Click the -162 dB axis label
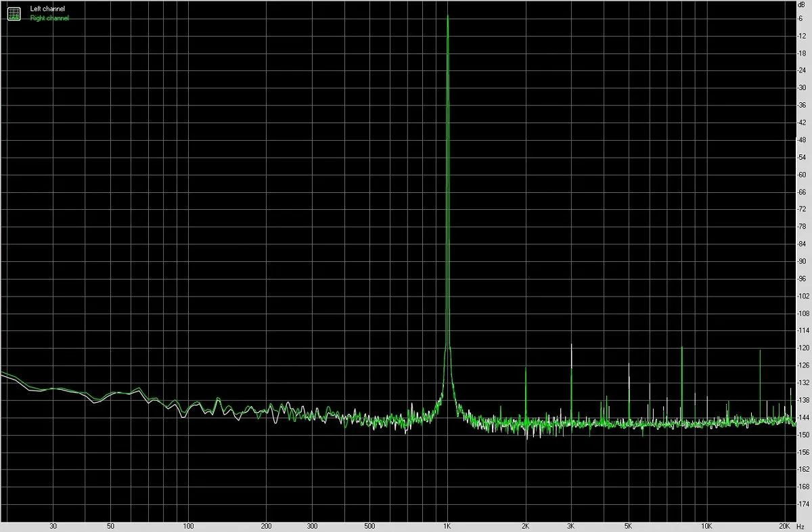Viewport: 812px width, 532px height. tap(804, 469)
